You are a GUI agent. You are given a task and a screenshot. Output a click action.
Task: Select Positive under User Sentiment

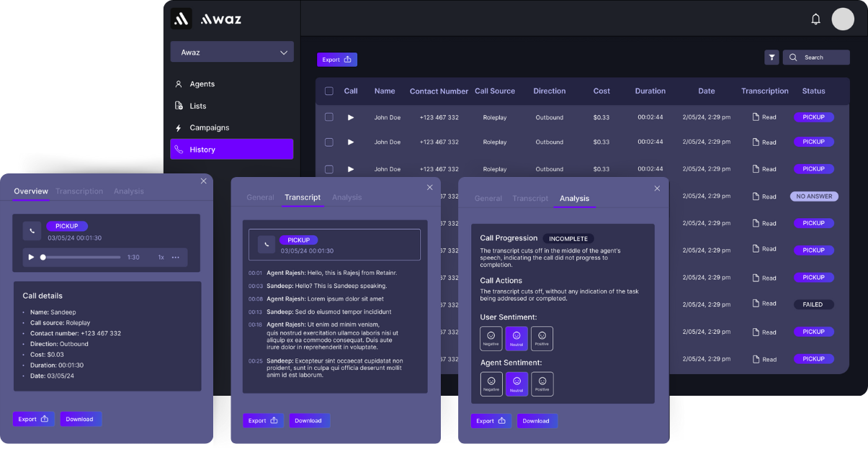[542, 338]
